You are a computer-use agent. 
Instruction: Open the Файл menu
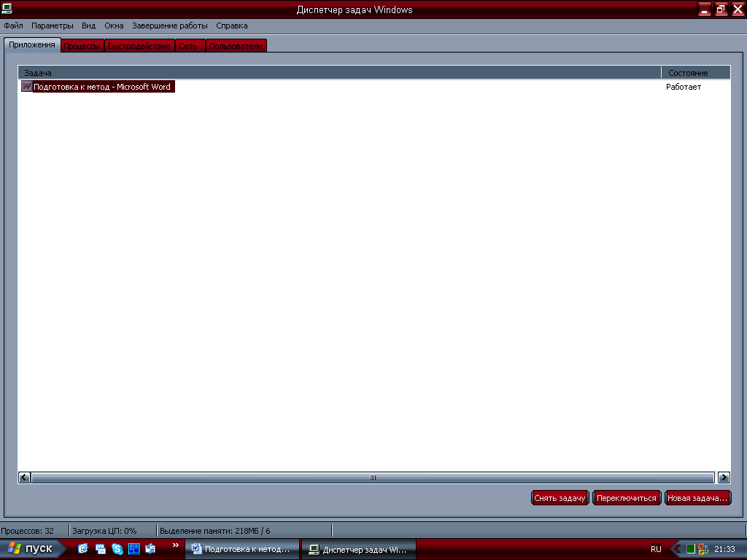click(13, 26)
